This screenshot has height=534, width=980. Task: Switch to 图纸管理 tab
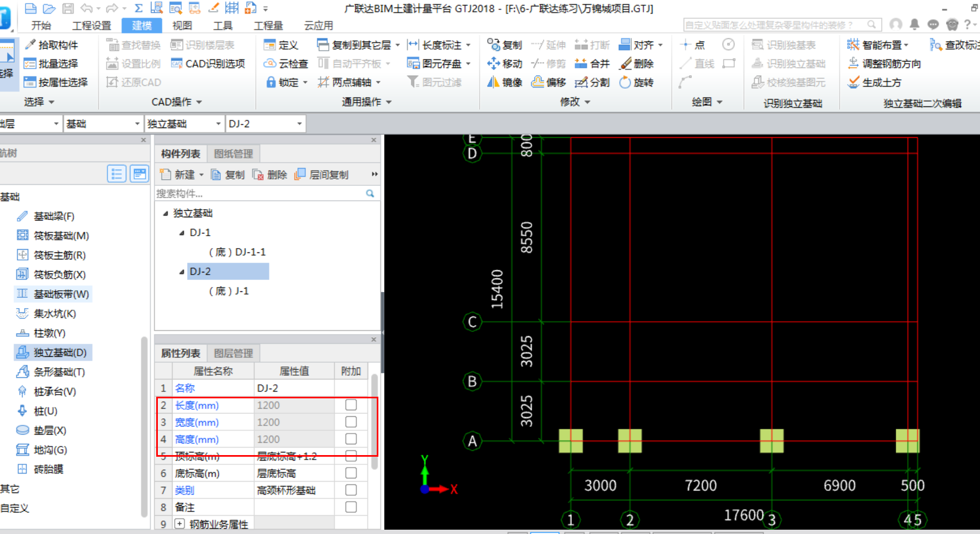[234, 154]
